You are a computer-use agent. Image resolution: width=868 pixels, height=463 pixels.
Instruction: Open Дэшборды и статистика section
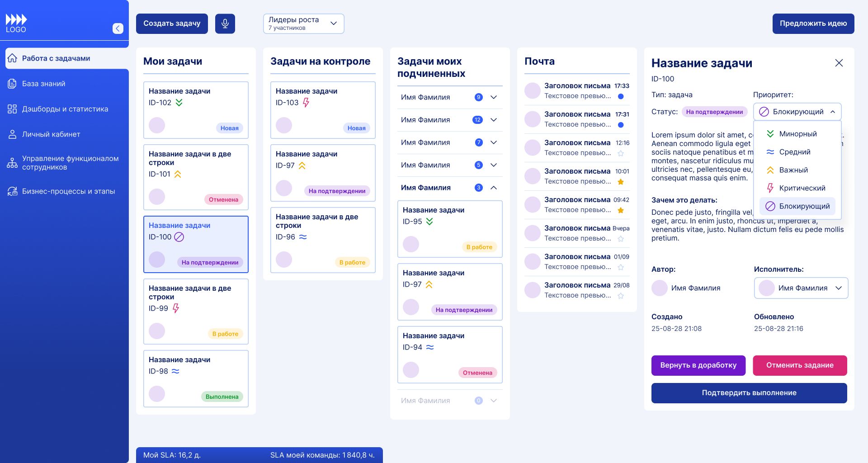tap(65, 109)
